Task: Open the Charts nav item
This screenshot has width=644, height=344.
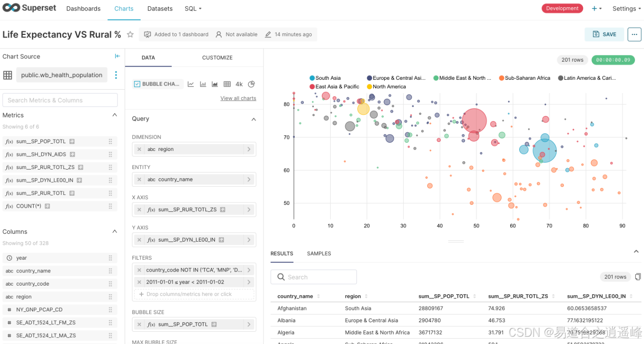Action: pyautogui.click(x=124, y=9)
